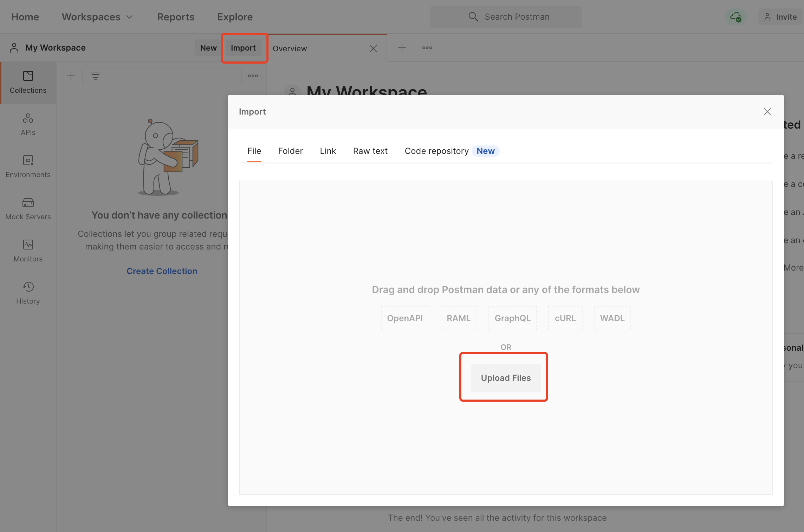This screenshot has width=804, height=532.
Task: Open the Explore page
Action: 235,17
